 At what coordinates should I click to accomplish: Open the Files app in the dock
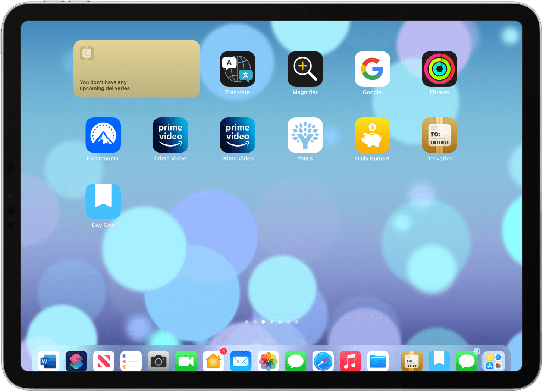(x=378, y=361)
